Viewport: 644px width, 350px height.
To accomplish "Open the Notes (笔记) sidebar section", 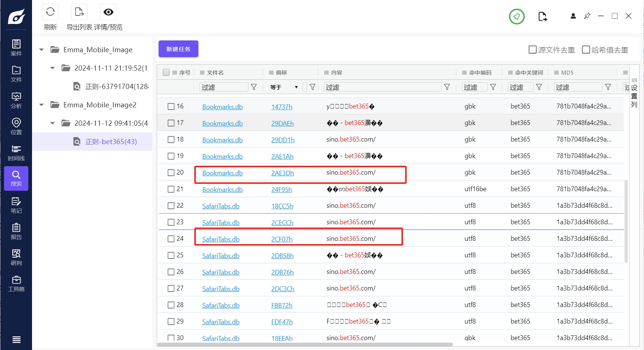I will [x=16, y=205].
